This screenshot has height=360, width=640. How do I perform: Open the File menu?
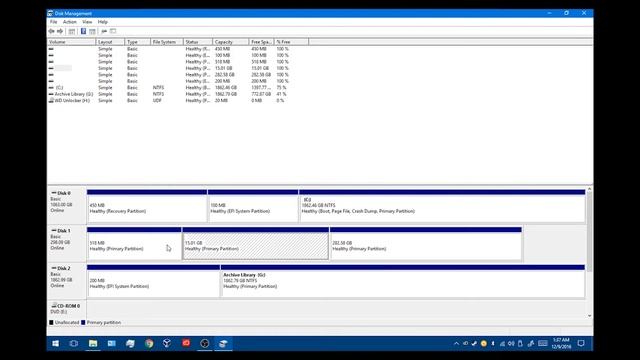tap(53, 22)
